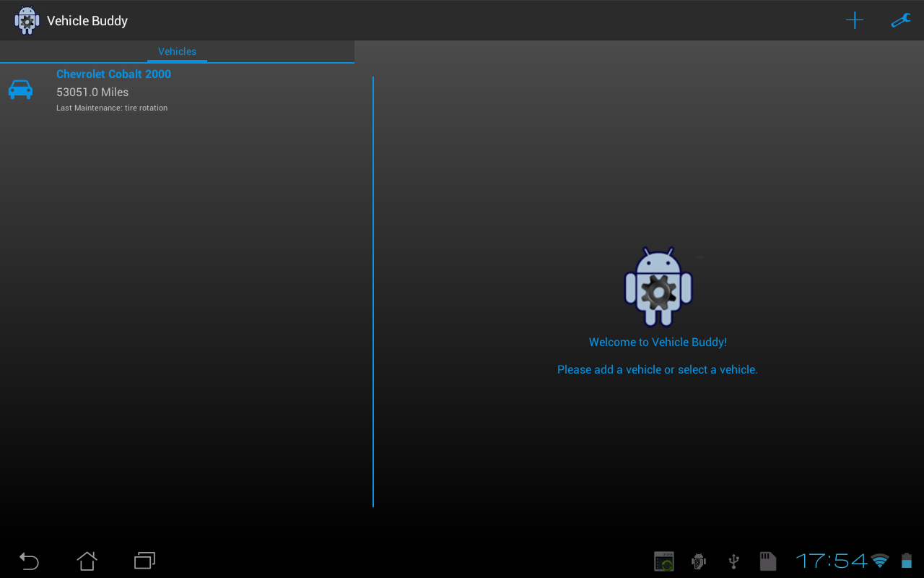This screenshot has width=924, height=578.
Task: Tap the 17:54 clock in the status bar
Action: coord(832,561)
